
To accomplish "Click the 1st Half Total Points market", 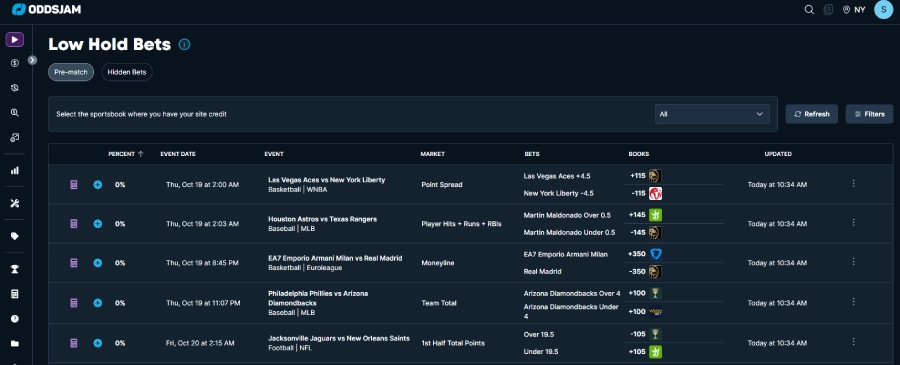I will point(453,343).
